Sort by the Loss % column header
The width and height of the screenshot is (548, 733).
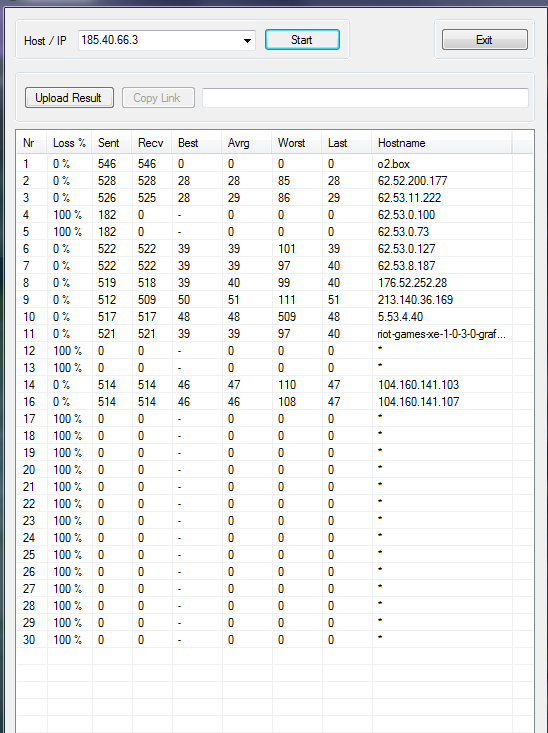69,143
